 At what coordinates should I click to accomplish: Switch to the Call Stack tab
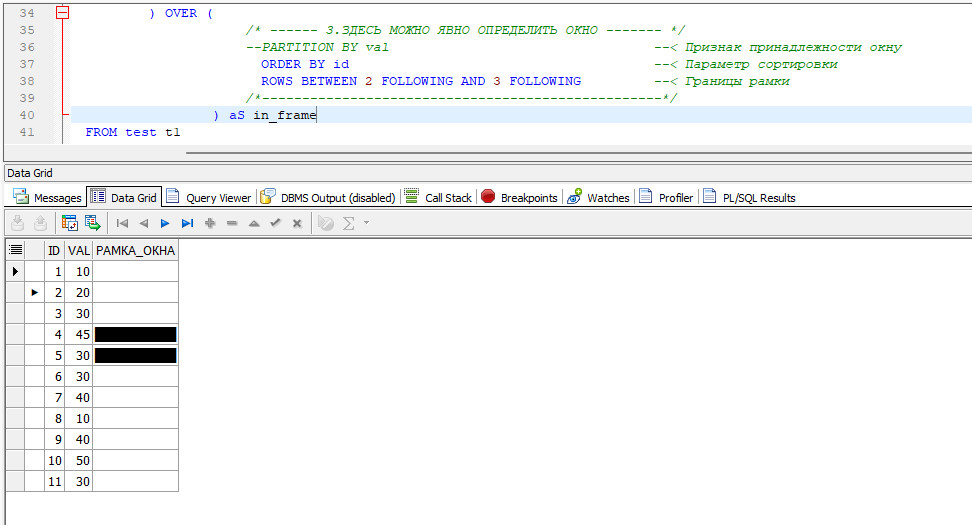pos(438,197)
